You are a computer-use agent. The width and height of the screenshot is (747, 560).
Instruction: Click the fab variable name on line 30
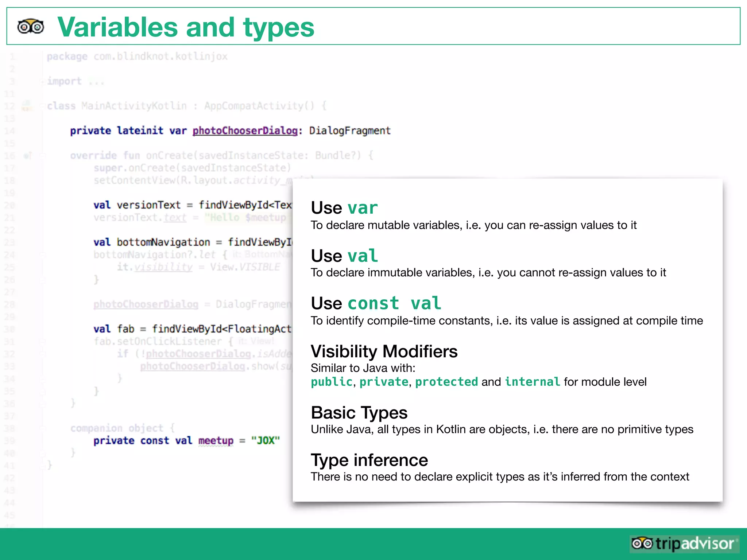tap(126, 329)
